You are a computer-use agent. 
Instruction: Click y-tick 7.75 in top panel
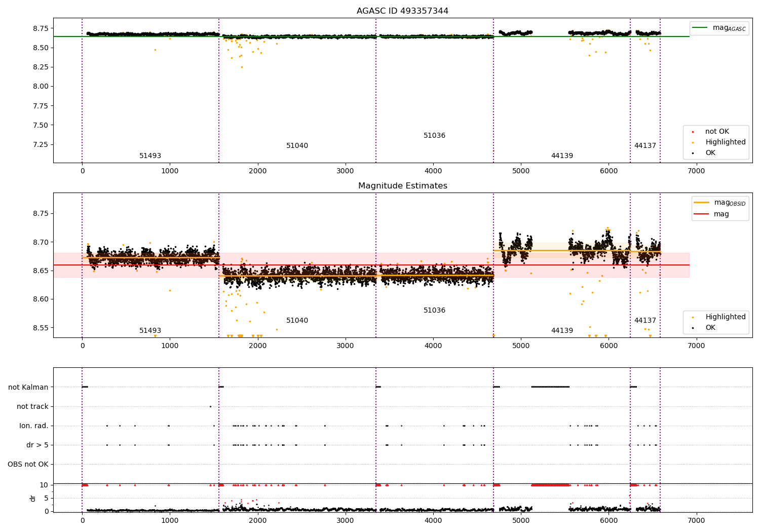click(40, 106)
